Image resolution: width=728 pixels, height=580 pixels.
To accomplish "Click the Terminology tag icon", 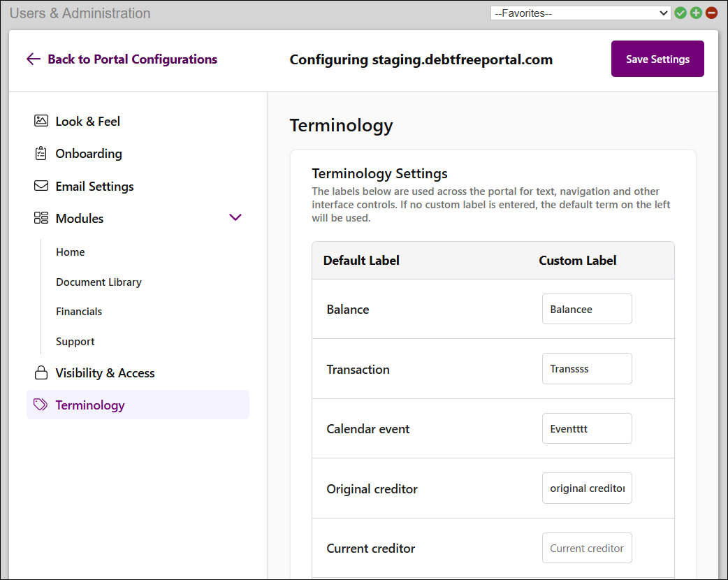I will pyautogui.click(x=41, y=405).
